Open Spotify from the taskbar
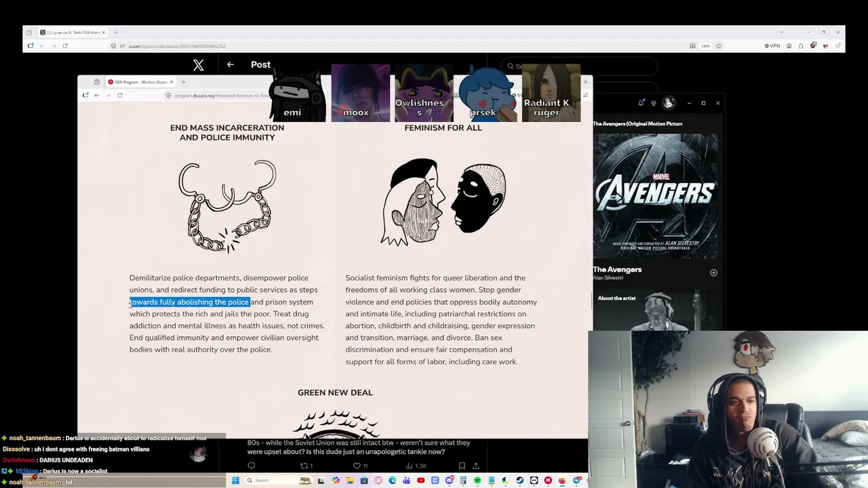 pos(477,481)
